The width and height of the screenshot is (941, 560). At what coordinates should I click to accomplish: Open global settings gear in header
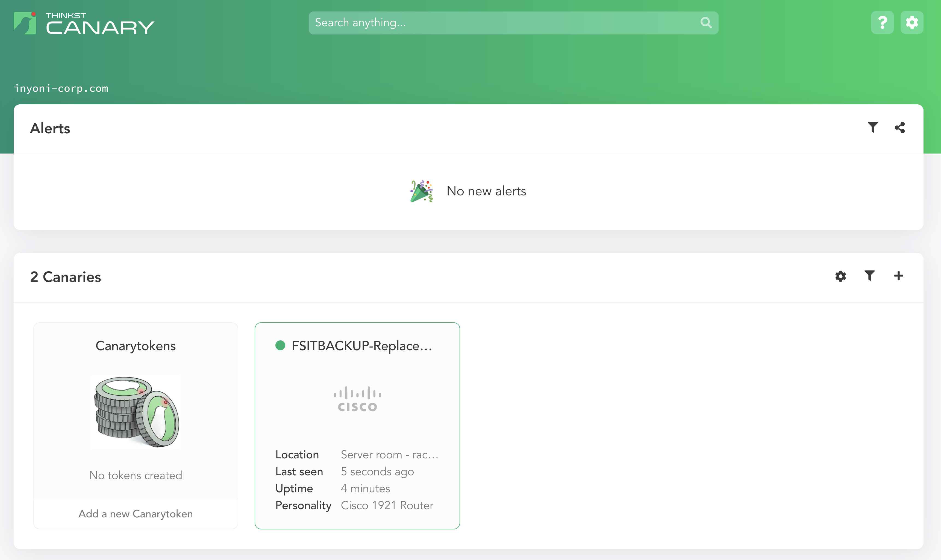point(911,23)
